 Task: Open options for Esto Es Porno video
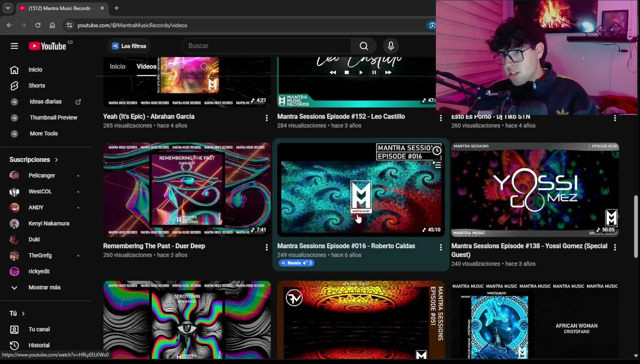click(x=615, y=118)
